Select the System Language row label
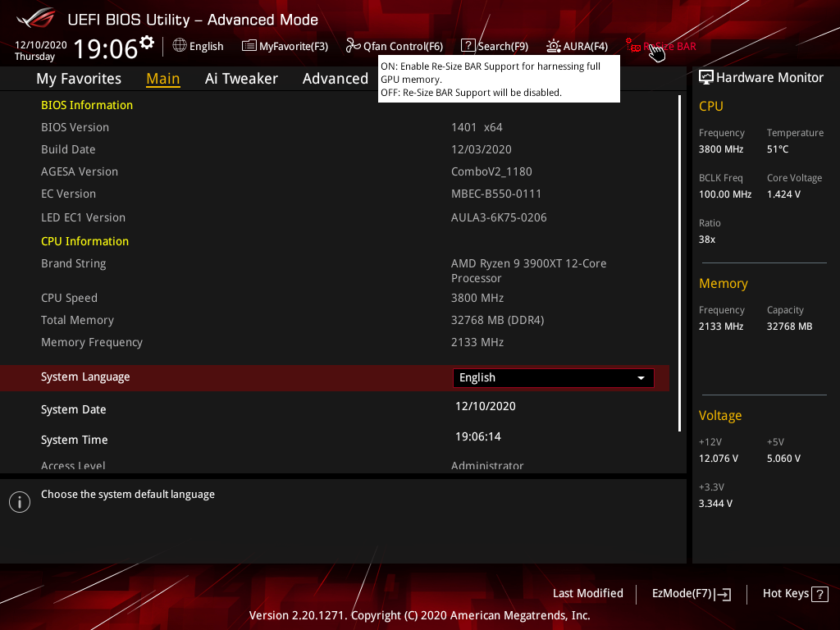The width and height of the screenshot is (840, 630). (85, 377)
